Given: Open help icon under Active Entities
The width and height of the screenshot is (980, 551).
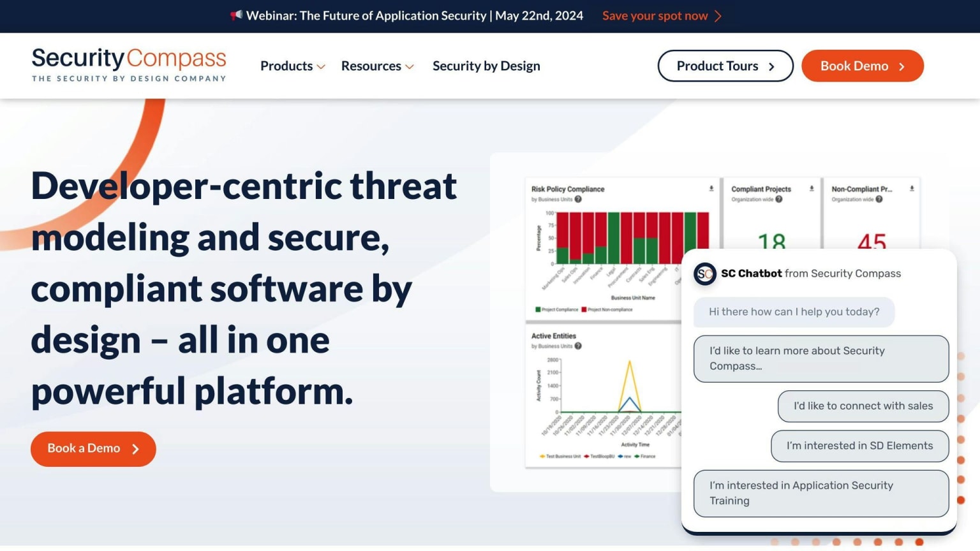Looking at the screenshot, I should 578,346.
